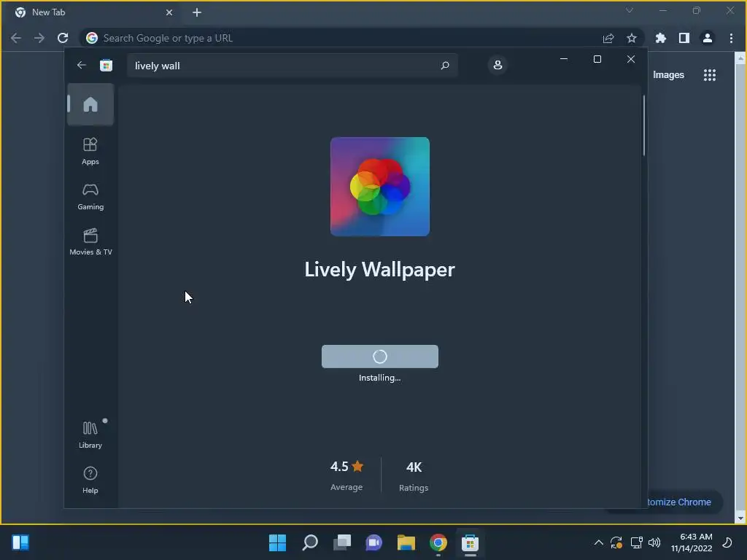The height and width of the screenshot is (560, 747).
Task: Open taskbar Search
Action: point(310,542)
